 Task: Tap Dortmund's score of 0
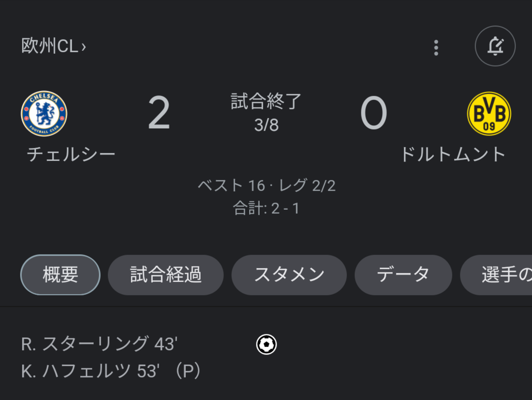[x=374, y=113]
